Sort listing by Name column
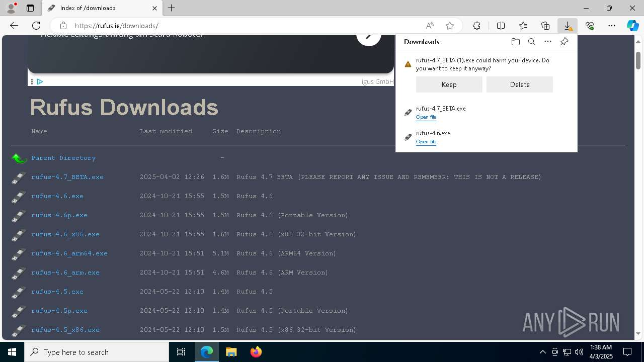Screen dimensions: 644x362 click(x=39, y=131)
